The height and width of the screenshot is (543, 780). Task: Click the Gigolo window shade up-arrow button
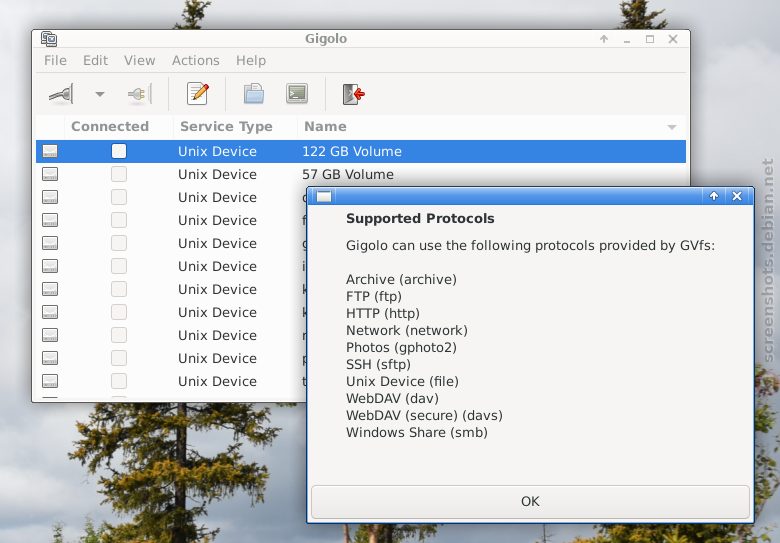(x=604, y=39)
